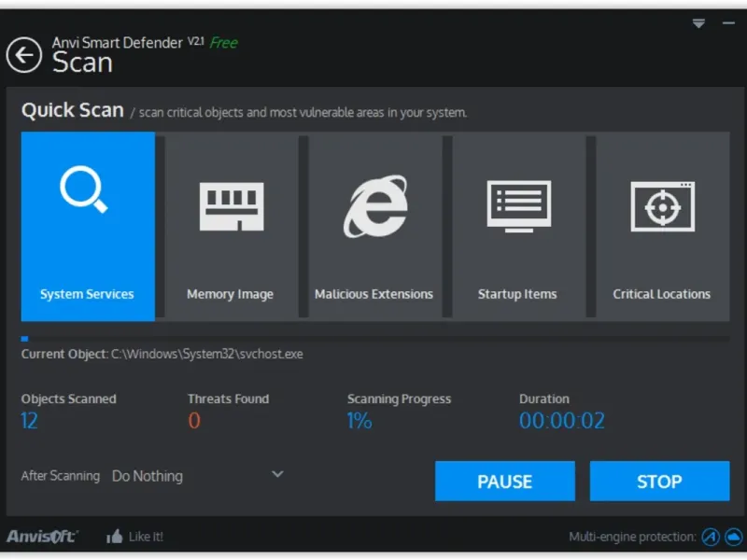Click the Scanning Progress value 1%
747x560 pixels.
(359, 421)
